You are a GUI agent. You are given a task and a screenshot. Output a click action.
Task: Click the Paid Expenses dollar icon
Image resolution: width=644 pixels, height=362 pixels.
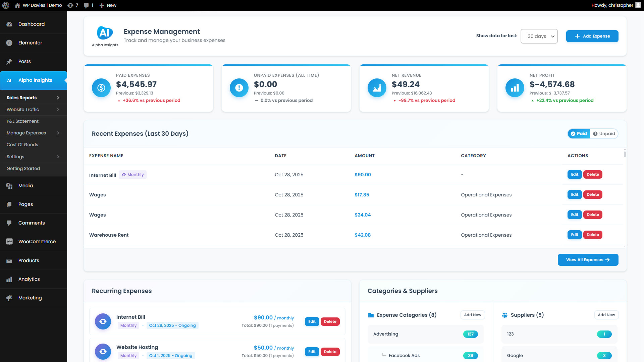coord(101,88)
